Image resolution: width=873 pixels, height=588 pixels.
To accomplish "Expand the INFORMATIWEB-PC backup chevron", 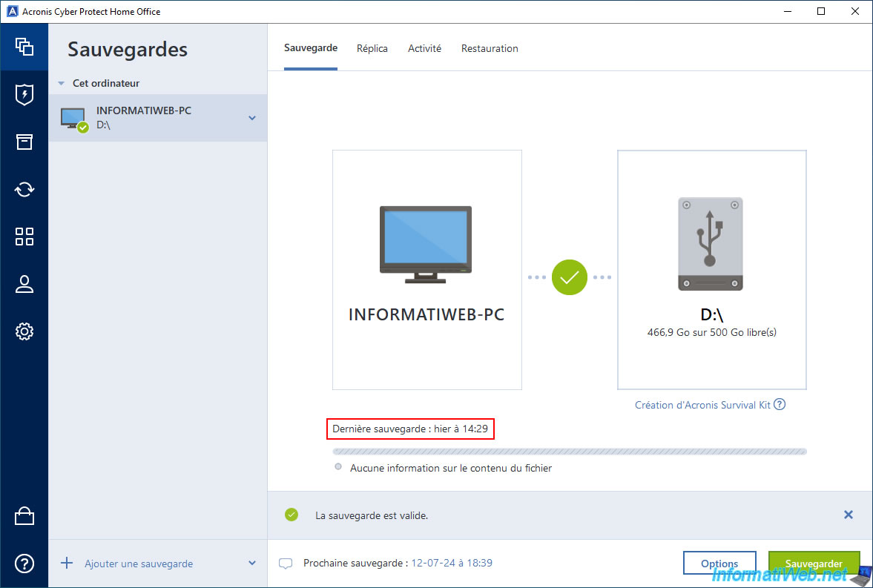I will 252,118.
